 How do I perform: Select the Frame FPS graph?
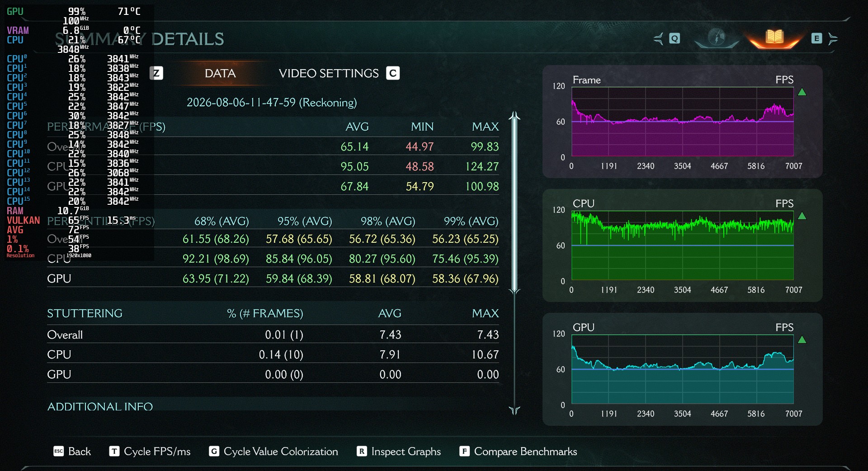click(682, 122)
